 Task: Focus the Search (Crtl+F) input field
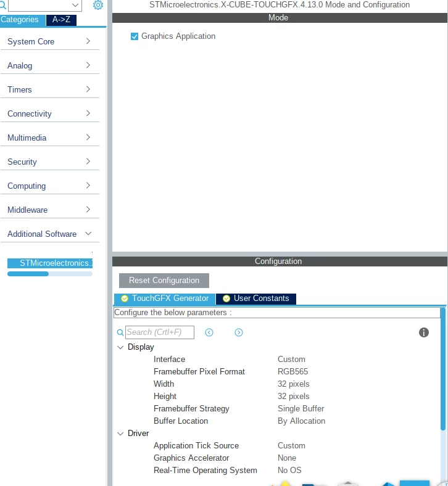point(160,332)
